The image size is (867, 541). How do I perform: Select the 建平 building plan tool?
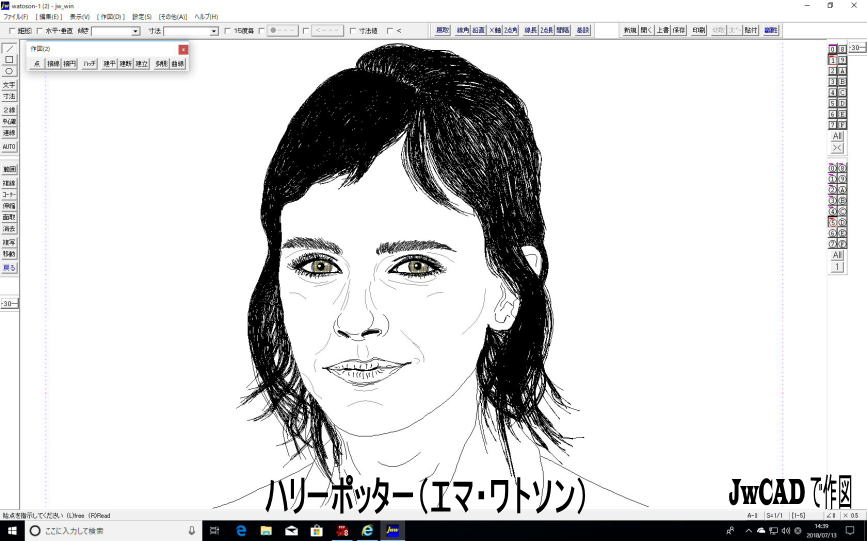[109, 64]
